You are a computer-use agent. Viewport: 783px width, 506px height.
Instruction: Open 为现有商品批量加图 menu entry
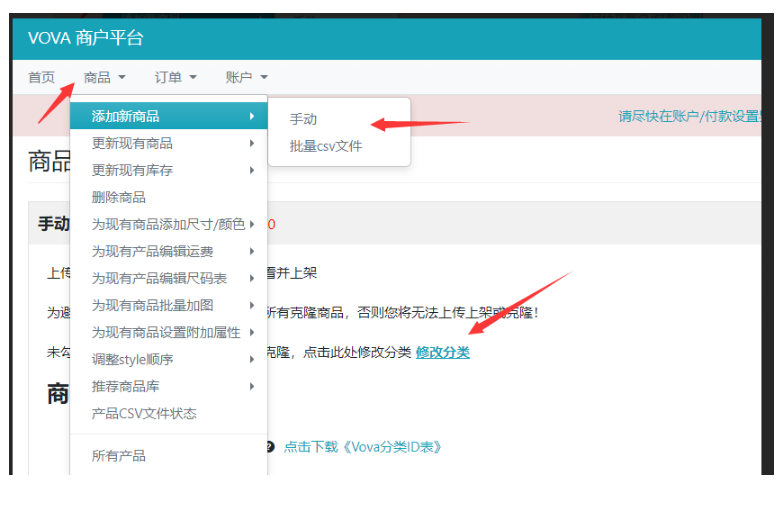pos(169,305)
